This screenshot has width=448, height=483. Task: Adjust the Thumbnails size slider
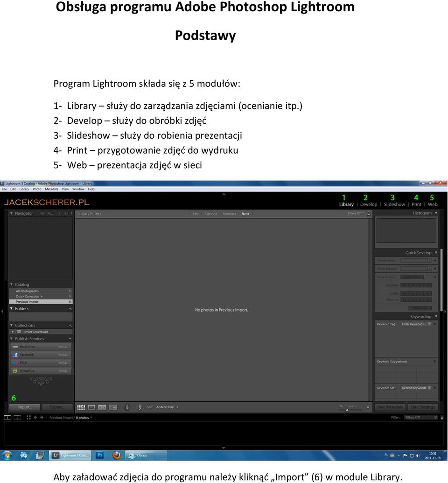(x=347, y=410)
